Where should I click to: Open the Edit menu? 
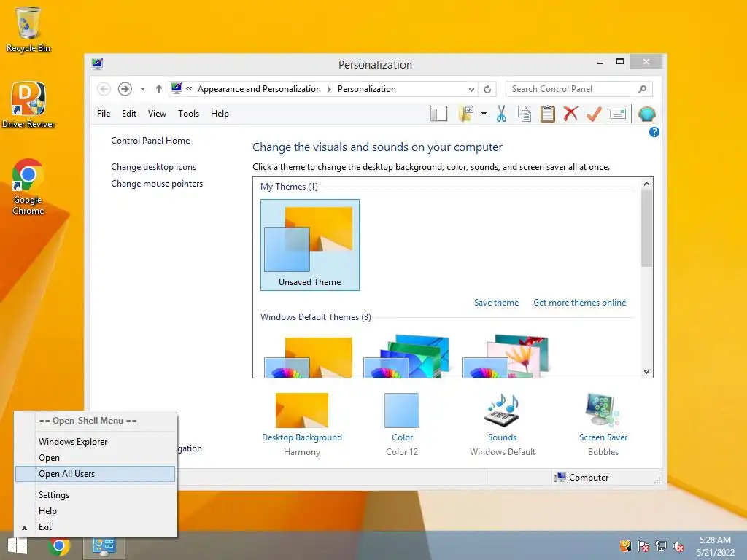pyautogui.click(x=128, y=114)
